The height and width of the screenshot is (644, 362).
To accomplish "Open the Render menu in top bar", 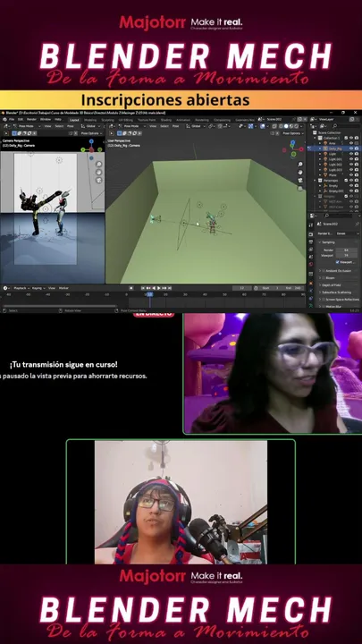I will (x=31, y=119).
